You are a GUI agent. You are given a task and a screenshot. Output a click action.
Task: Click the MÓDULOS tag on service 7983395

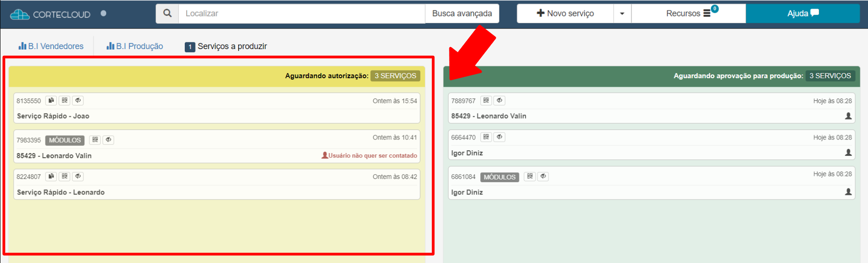pyautogui.click(x=65, y=140)
